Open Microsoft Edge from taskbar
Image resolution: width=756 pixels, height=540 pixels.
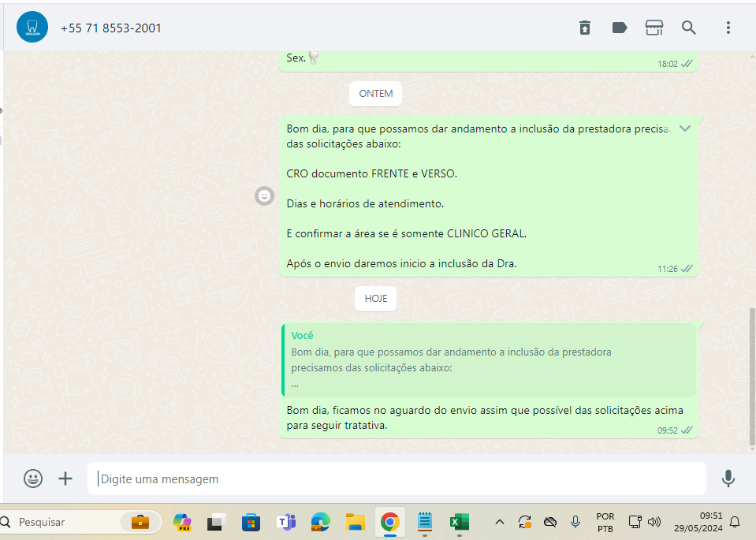321,522
